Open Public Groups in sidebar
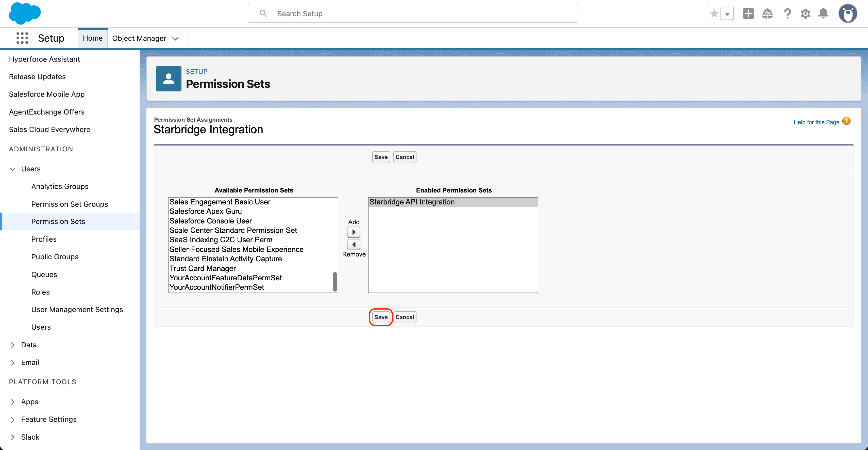This screenshot has height=450, width=868. point(55,256)
